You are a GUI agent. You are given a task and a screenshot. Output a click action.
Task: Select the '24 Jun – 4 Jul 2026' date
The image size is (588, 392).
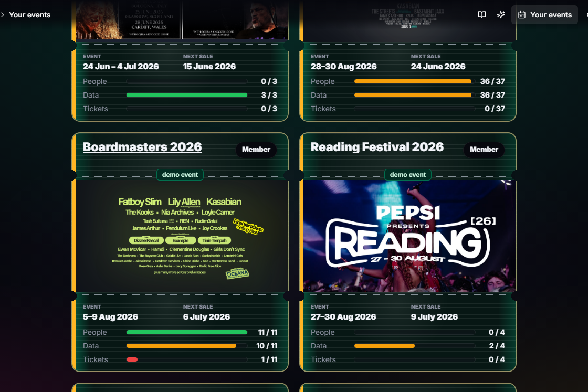(121, 66)
